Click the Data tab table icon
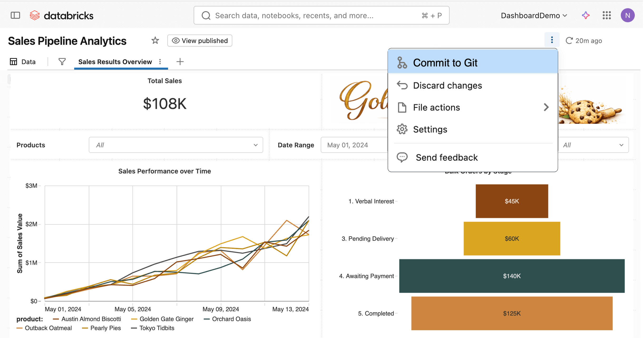Image resolution: width=644 pixels, height=338 pixels. tap(13, 61)
